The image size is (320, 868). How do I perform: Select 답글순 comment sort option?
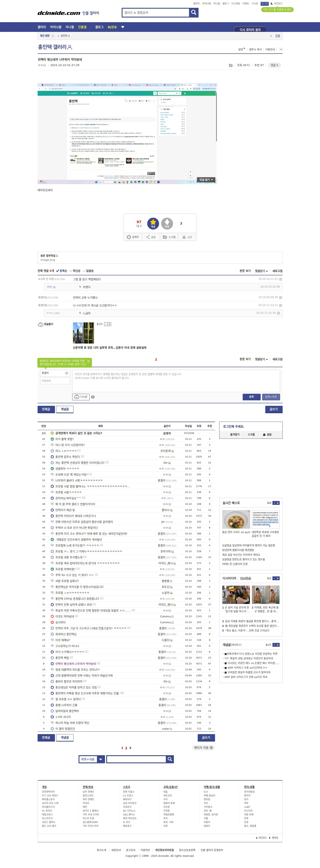tap(88, 271)
